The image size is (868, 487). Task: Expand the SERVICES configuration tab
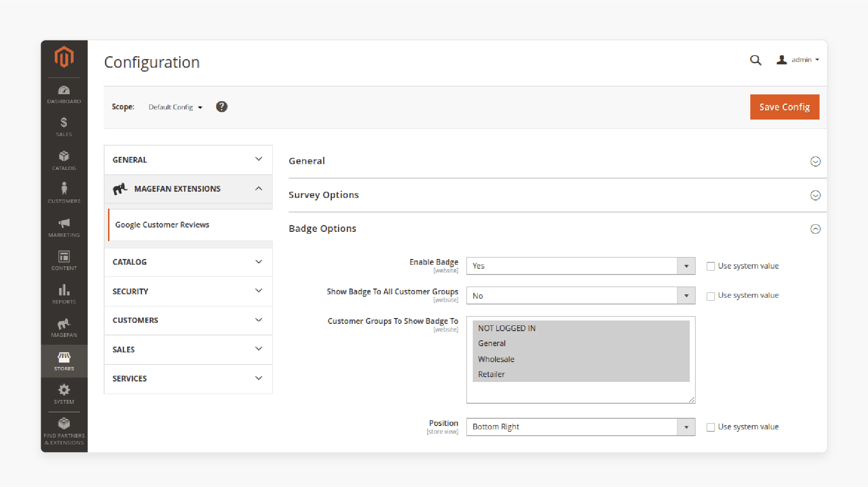coord(188,379)
